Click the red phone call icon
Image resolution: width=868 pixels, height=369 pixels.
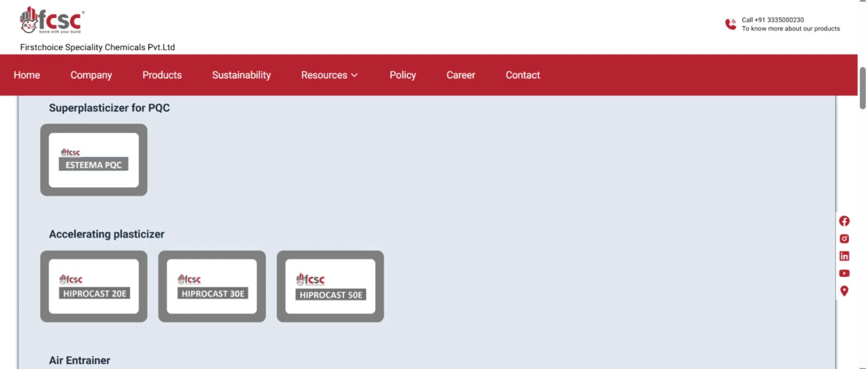pyautogui.click(x=731, y=24)
